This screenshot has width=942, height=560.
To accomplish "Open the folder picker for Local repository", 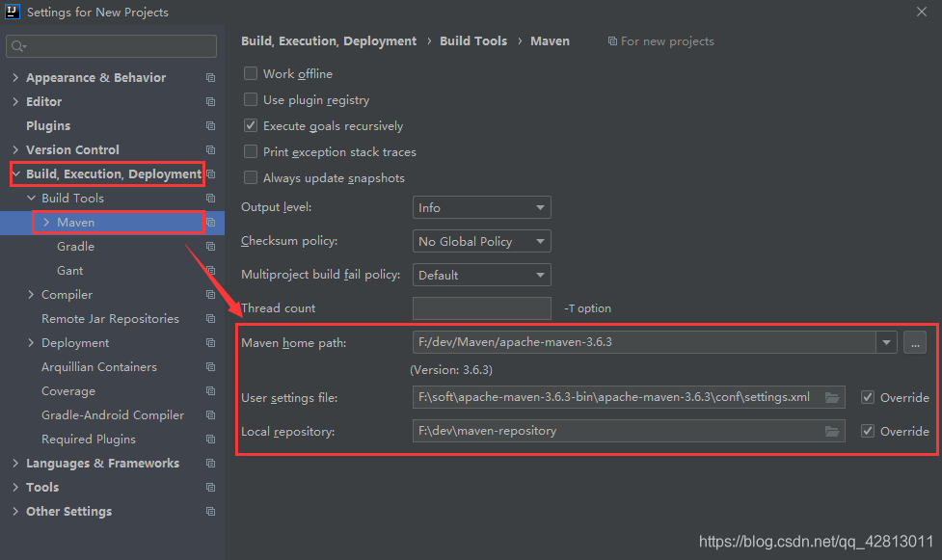I will pyautogui.click(x=833, y=431).
